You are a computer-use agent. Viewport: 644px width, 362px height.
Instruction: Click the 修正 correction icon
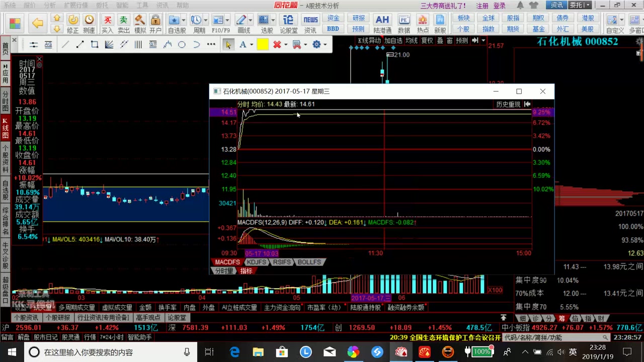coord(73,24)
